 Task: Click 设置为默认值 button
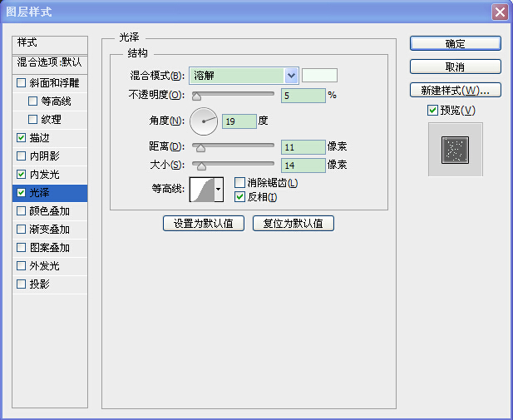(204, 223)
